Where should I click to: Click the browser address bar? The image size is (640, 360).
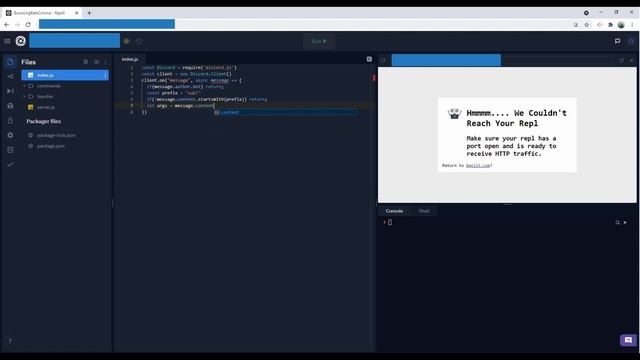303,24
